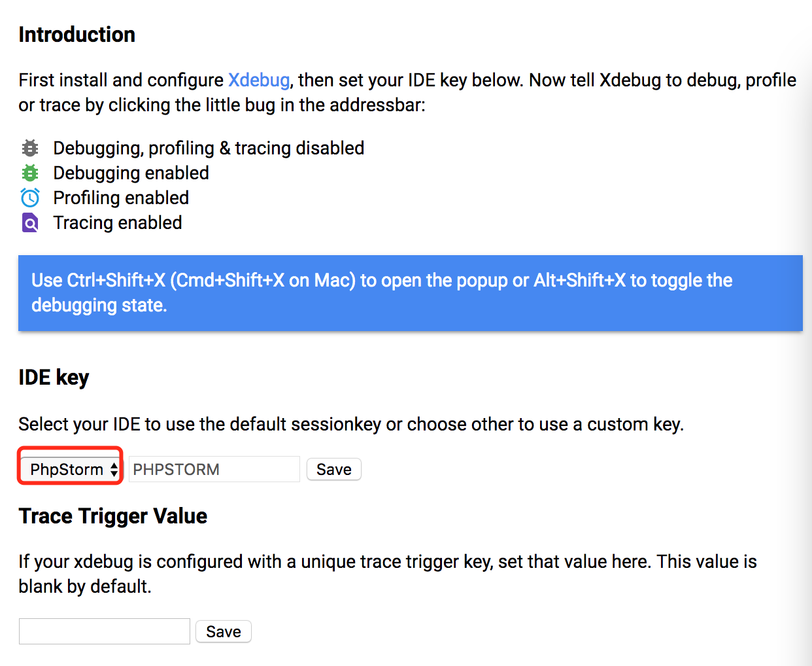Click the Trace Trigger Value heading
This screenshot has height=666, width=812.
click(113, 516)
